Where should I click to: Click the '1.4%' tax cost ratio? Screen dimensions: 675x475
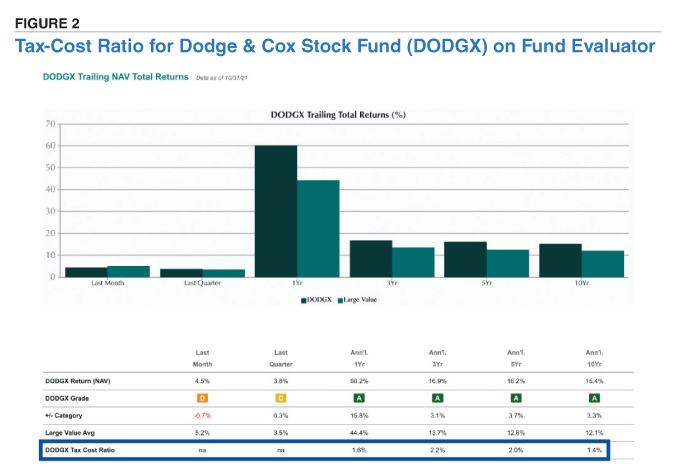(x=594, y=450)
